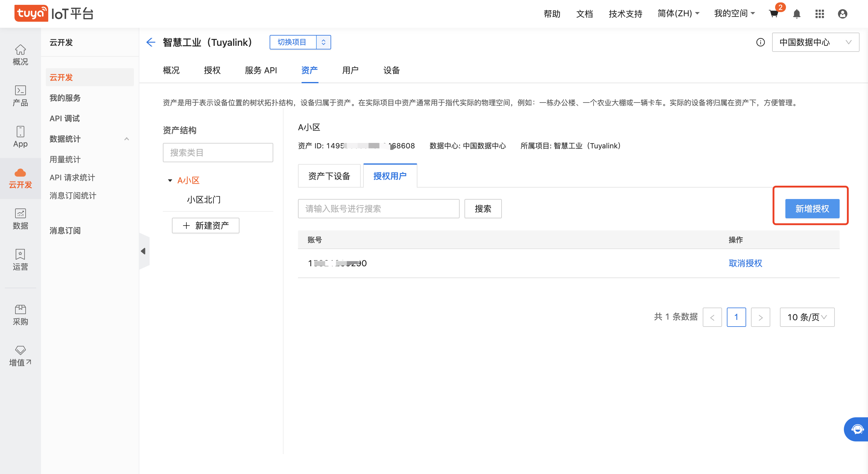This screenshot has height=474, width=868.
Task: Click the 共 1 条数据 total count text
Action: tap(676, 317)
